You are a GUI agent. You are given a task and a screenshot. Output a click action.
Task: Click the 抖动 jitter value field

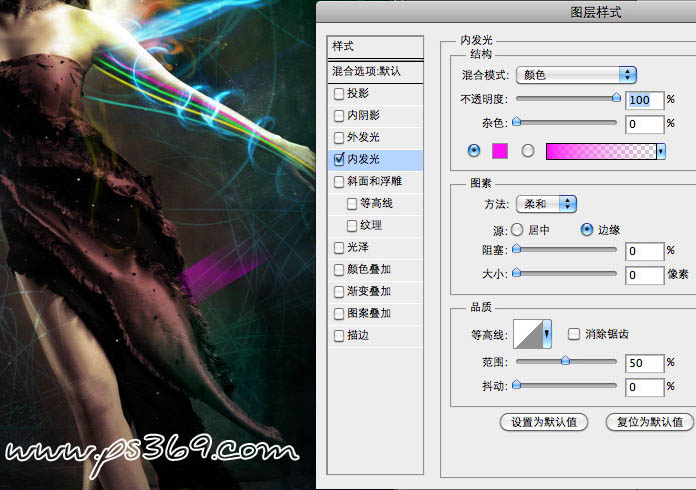tap(645, 387)
